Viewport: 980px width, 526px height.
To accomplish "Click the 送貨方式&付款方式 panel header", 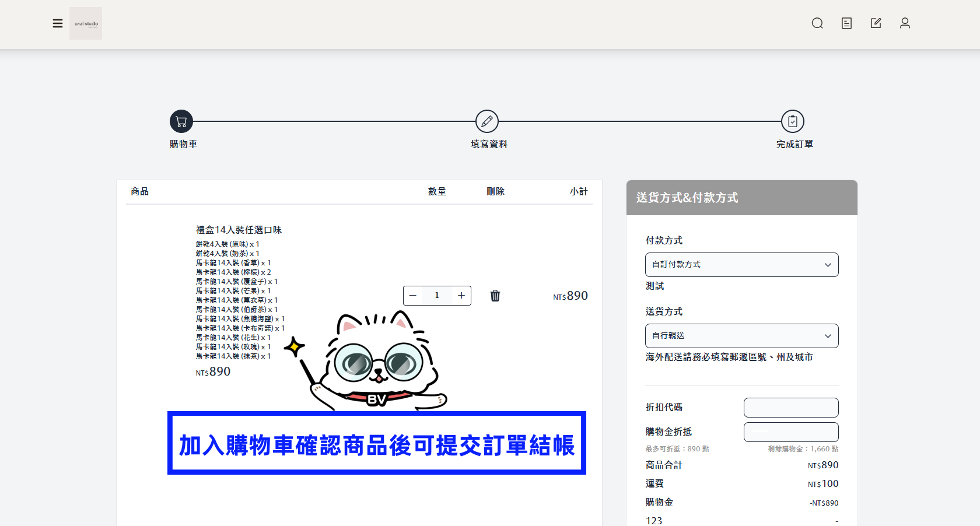I will tap(742, 198).
